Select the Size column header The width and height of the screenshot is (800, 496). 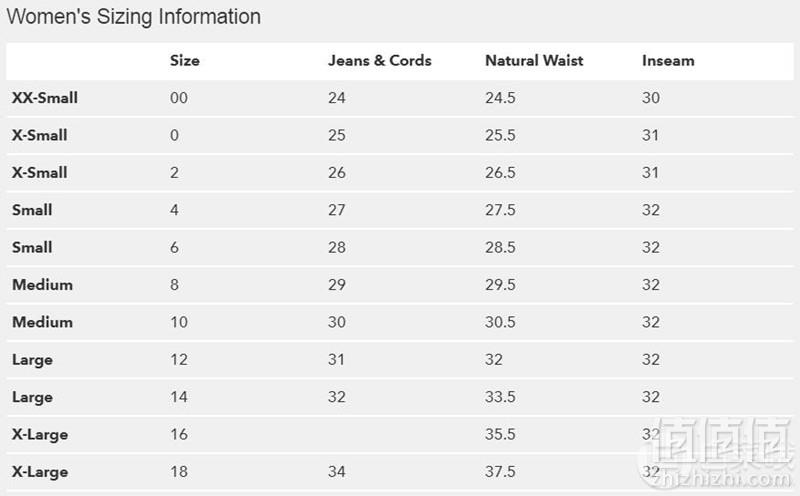point(185,61)
